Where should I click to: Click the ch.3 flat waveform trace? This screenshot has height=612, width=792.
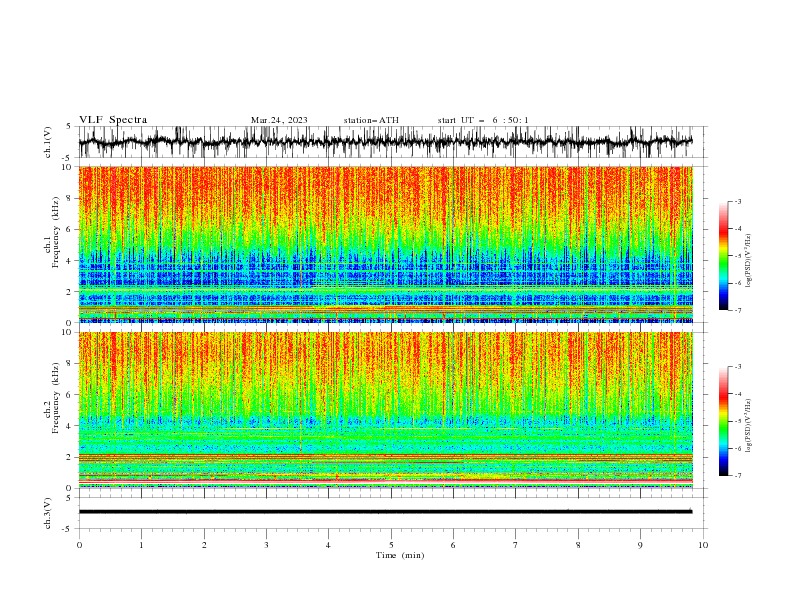385,512
